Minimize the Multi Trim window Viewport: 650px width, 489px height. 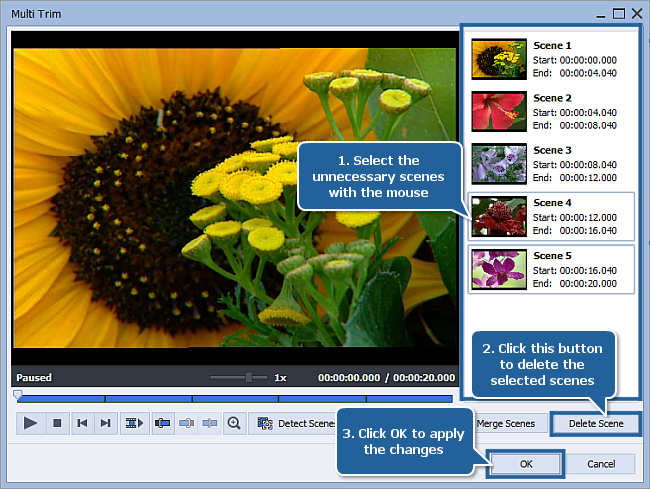point(601,15)
